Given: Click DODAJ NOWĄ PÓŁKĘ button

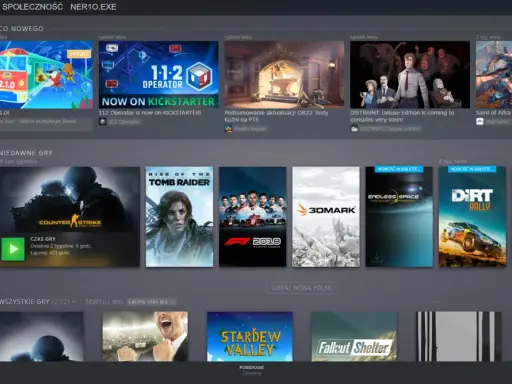Looking at the screenshot, I should coord(302,288).
